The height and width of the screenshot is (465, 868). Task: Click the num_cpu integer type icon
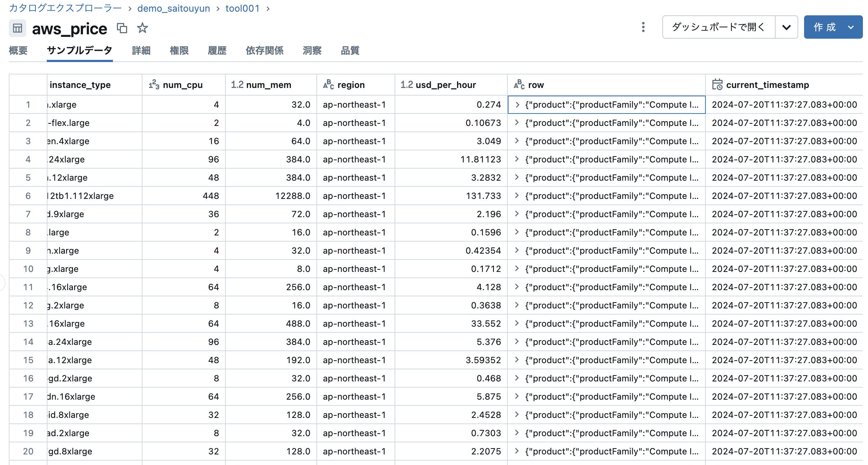coord(154,85)
